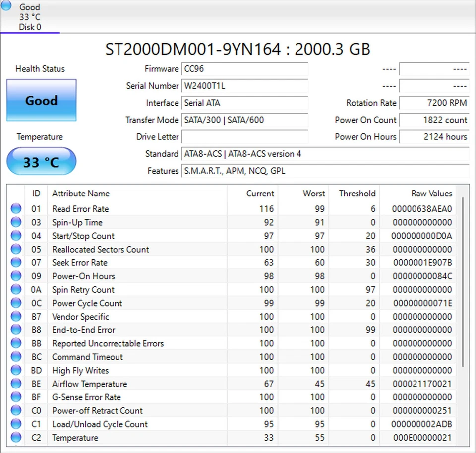Screen dimensions: 476x453
Task: Click the empty Drive Letter field
Action: tap(244, 137)
